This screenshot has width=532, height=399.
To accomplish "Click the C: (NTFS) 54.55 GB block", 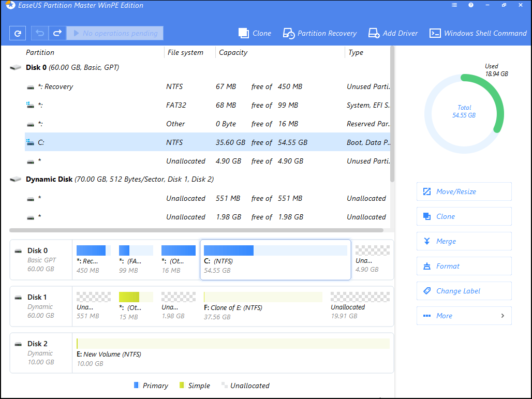I will point(275,260).
